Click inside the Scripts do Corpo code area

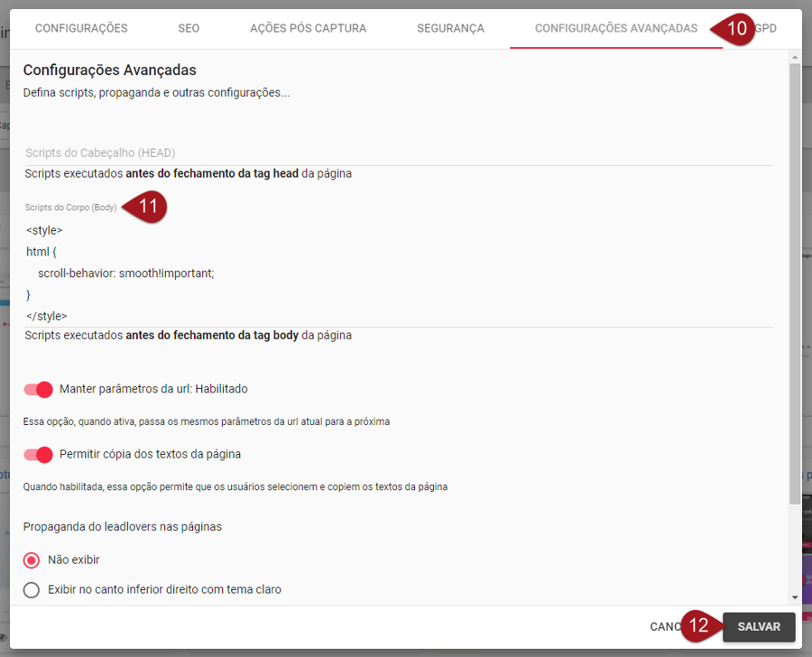point(398,273)
